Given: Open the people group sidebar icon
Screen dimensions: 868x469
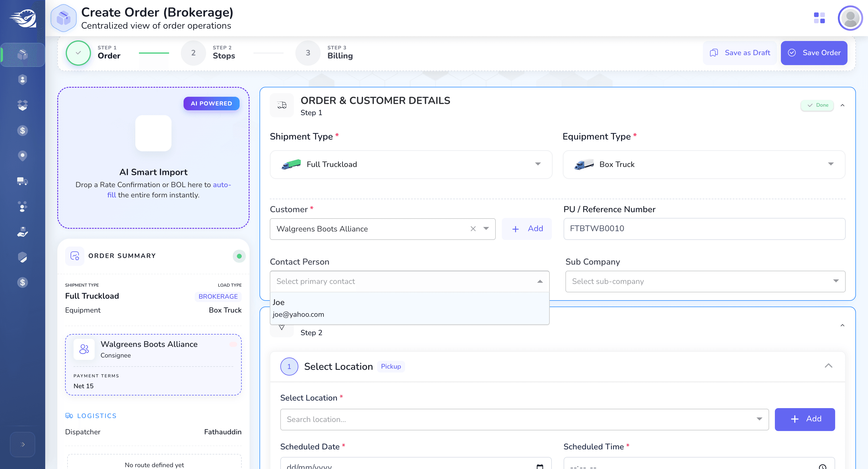Looking at the screenshot, I should (x=23, y=206).
